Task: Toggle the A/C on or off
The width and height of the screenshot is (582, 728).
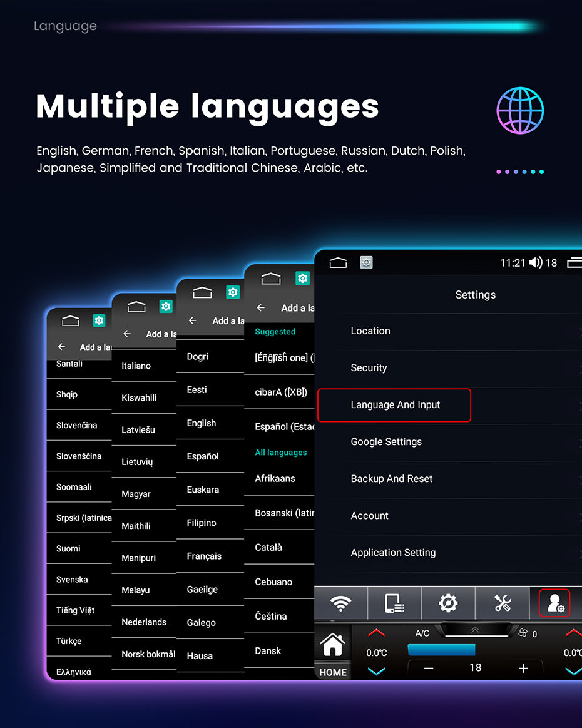Action: point(422,633)
